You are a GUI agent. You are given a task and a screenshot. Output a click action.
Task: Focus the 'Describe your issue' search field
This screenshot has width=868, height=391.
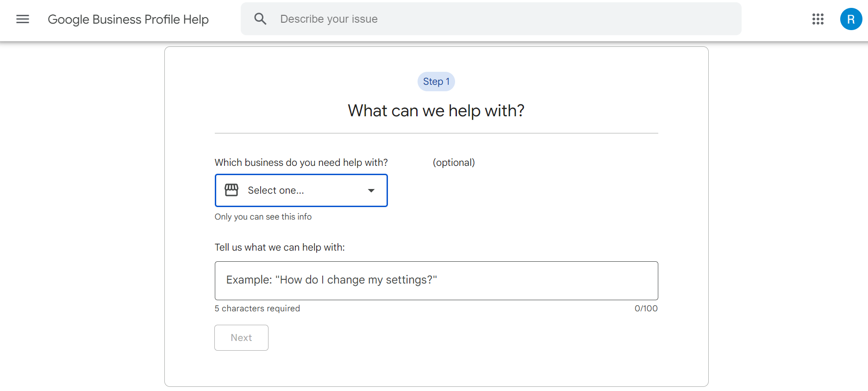pos(491,19)
